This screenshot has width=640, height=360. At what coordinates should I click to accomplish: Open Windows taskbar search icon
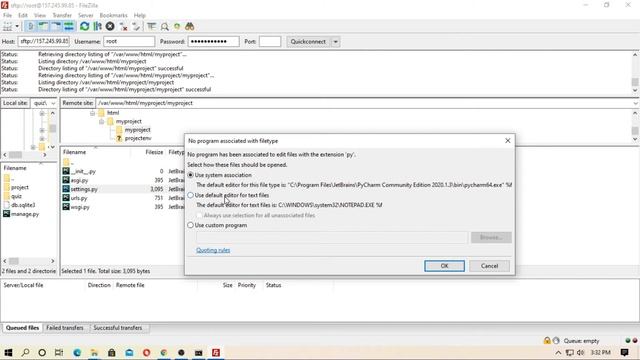[25, 352]
